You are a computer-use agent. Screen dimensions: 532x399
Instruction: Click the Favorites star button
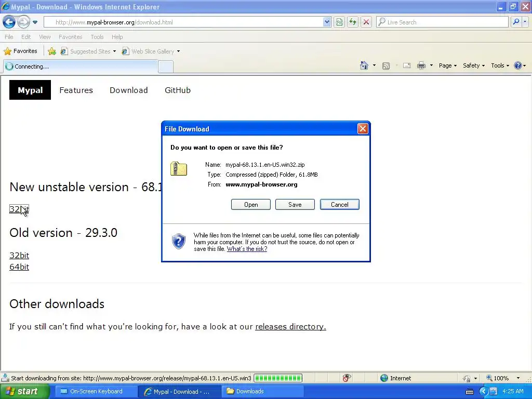[20, 51]
